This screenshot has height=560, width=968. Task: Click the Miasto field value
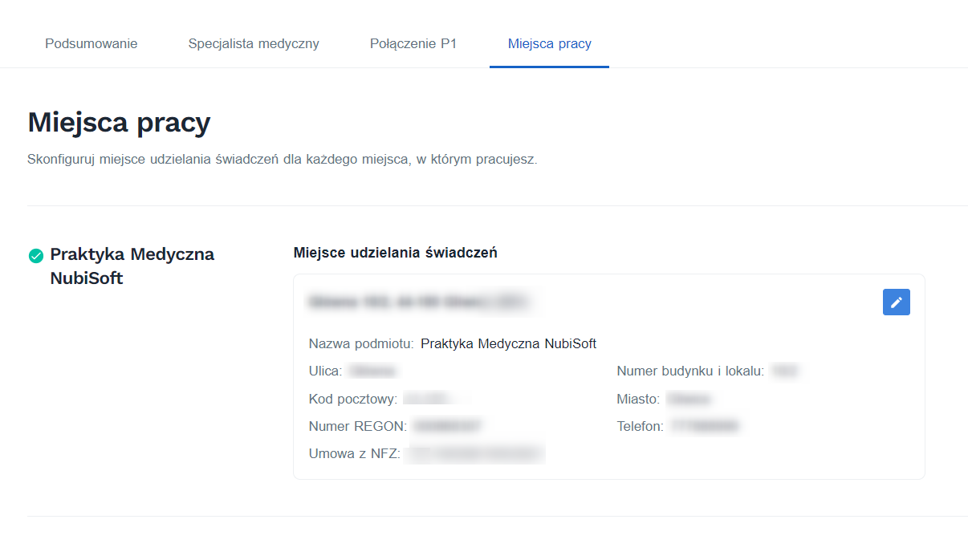point(689,399)
